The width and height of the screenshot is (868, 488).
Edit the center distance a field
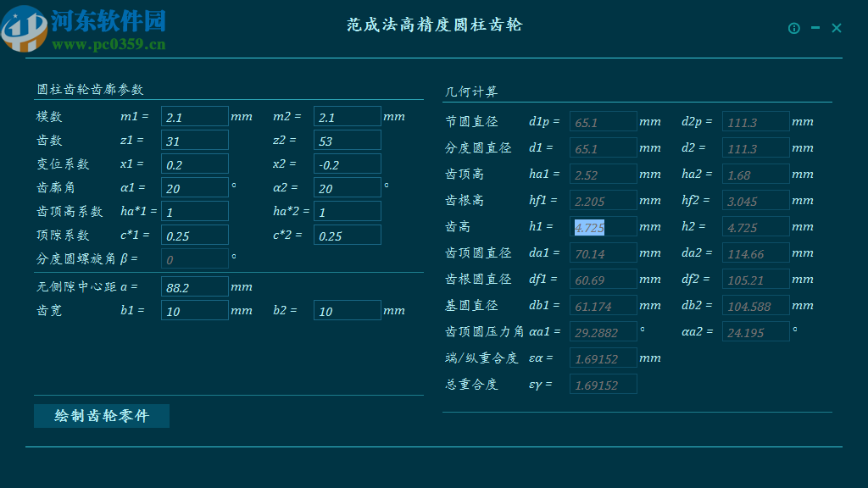click(195, 286)
